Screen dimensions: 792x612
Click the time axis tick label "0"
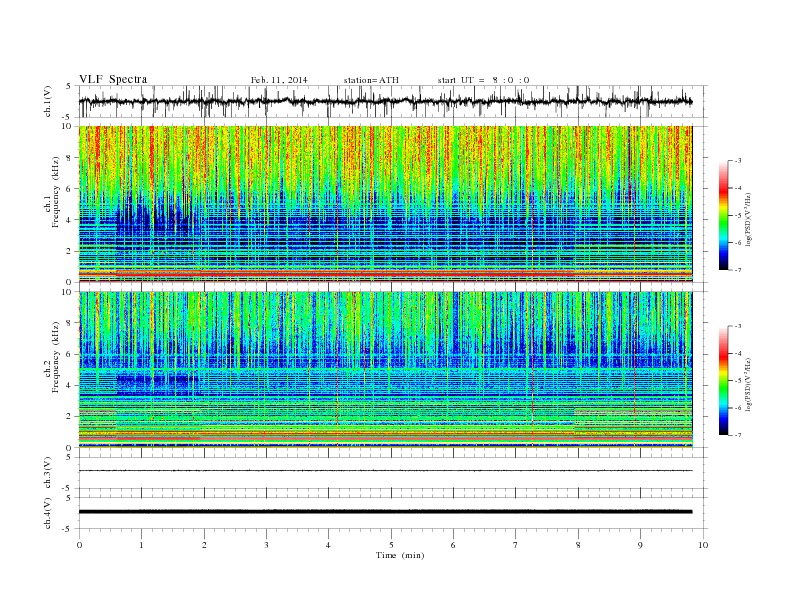(x=79, y=545)
